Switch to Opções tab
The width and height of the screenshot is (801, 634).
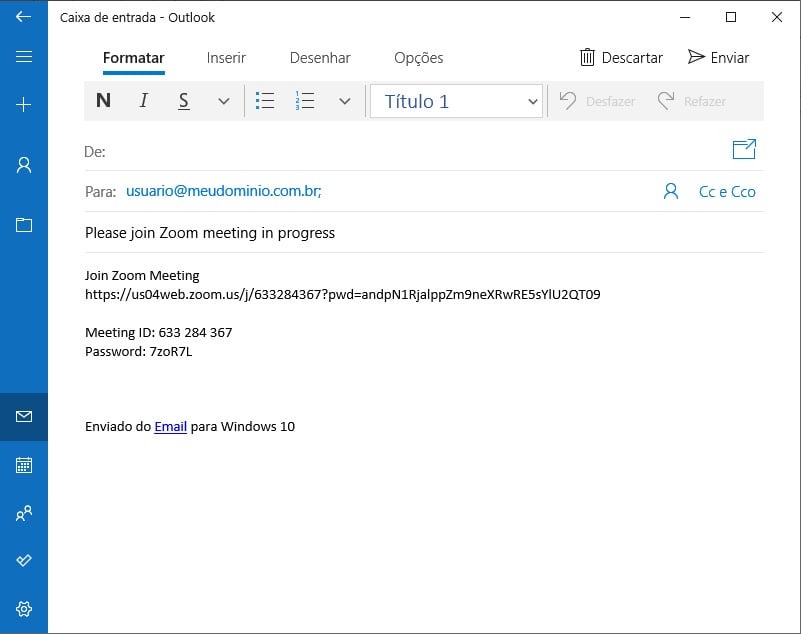(x=419, y=58)
